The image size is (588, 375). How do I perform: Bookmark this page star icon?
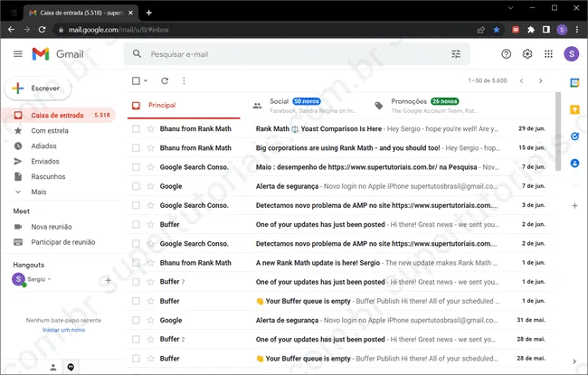(496, 30)
